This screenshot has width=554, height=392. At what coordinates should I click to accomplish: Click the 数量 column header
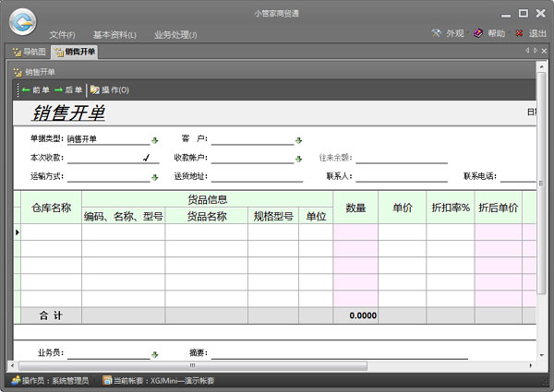tap(355, 208)
